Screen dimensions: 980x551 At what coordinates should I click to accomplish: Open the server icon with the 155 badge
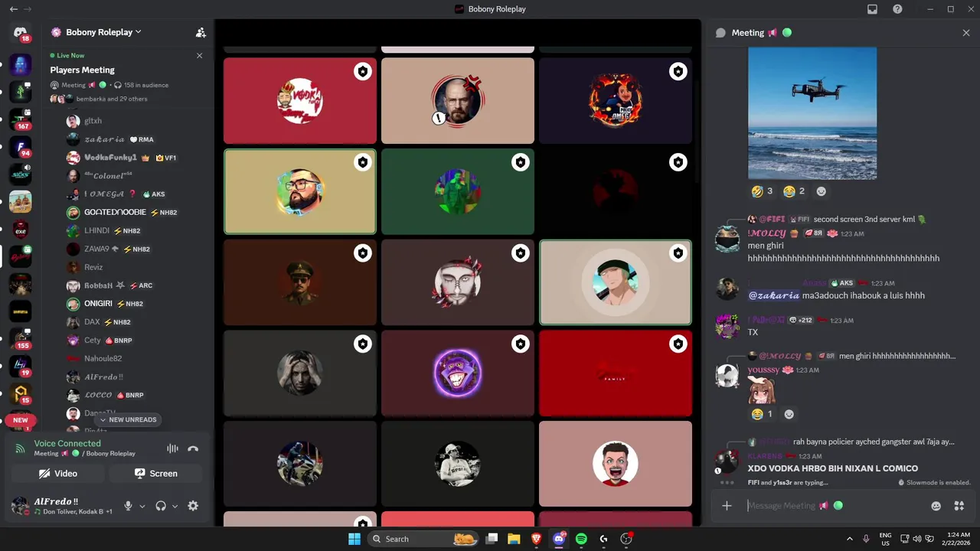[21, 338]
